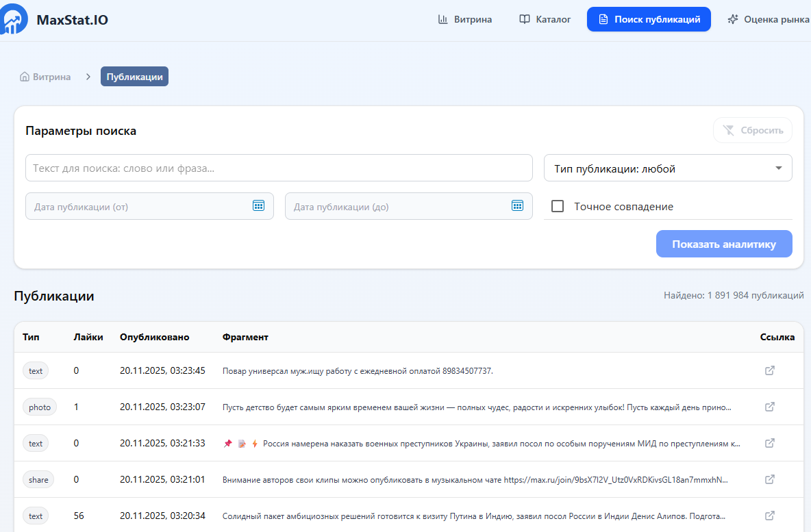This screenshot has height=532, width=811.
Task: Click the Витрина breadcrumb link
Action: [51, 77]
